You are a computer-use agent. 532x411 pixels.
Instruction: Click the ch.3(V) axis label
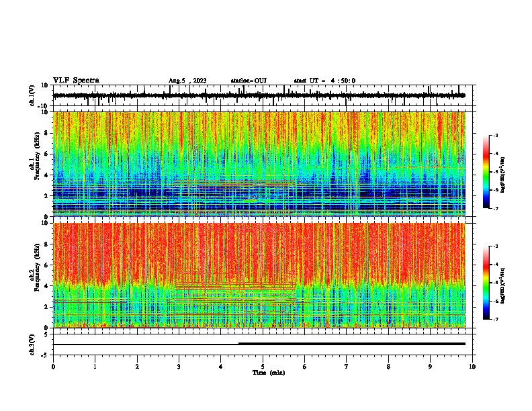[32, 345]
